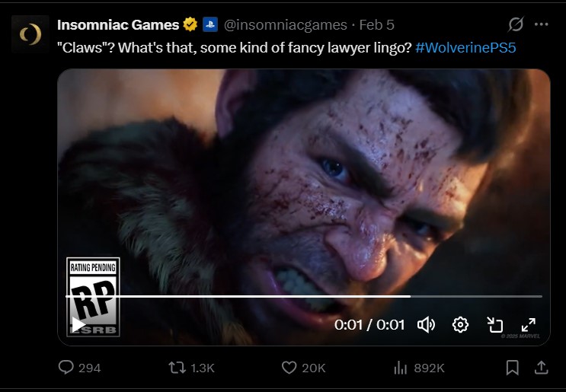Screen dimensions: 566x392
Task: Bookmark this Insomniac Games post
Action: 513,368
